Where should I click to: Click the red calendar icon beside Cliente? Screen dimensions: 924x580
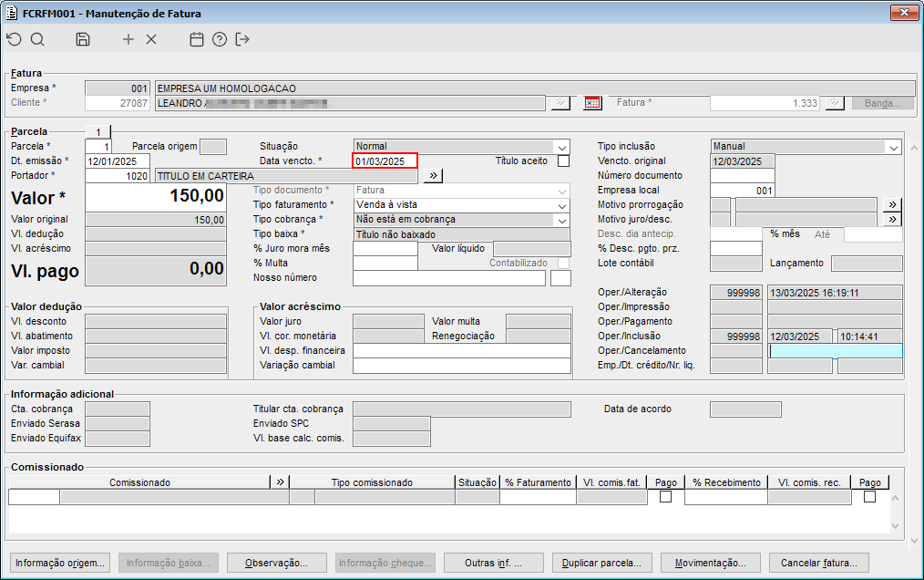(x=592, y=103)
